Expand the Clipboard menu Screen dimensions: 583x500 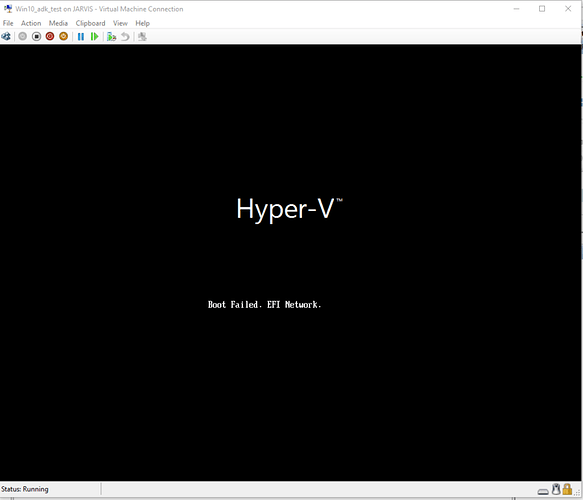[90, 23]
